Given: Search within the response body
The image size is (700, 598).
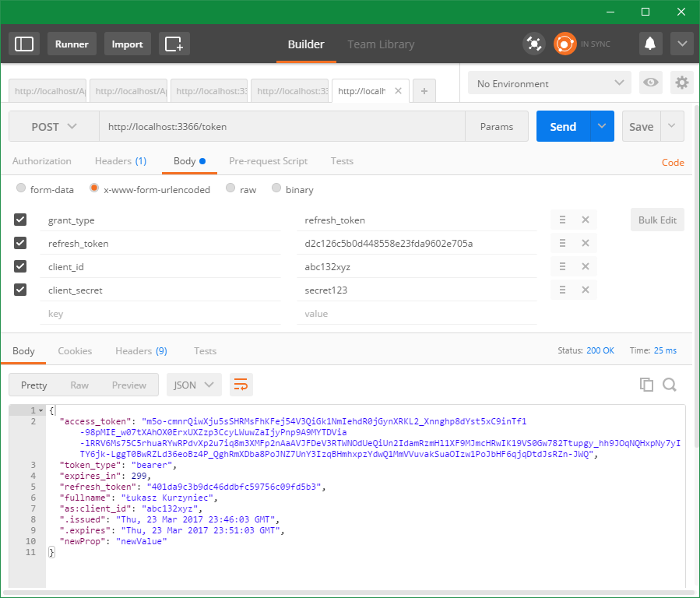Looking at the screenshot, I should pos(669,384).
